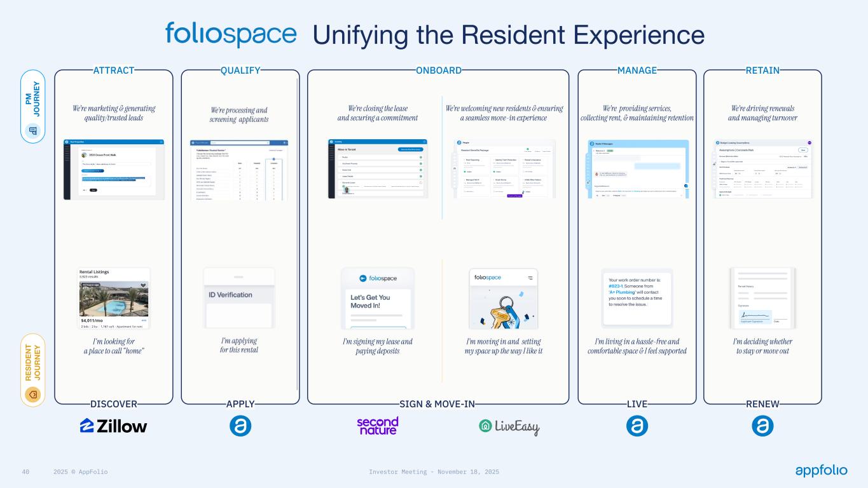The height and width of the screenshot is (488, 868).
Task: Click the AppFolio icon beneath the RENEW label
Action: click(762, 426)
